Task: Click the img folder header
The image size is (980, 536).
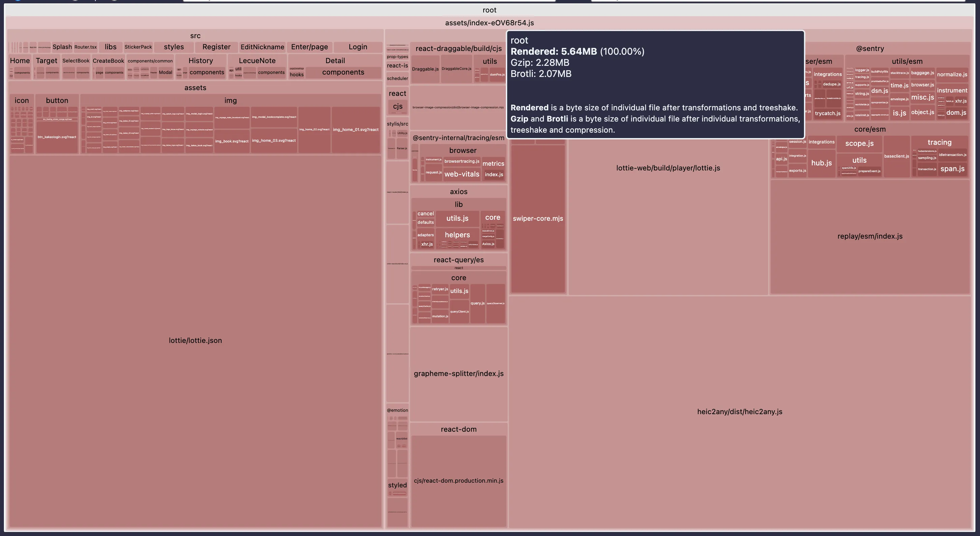Action: point(231,101)
